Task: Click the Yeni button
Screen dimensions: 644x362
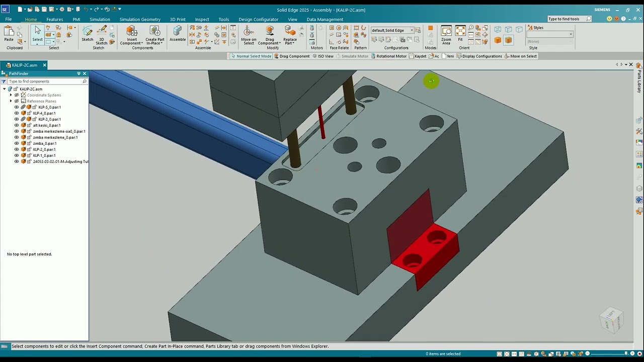Action: pos(448,56)
